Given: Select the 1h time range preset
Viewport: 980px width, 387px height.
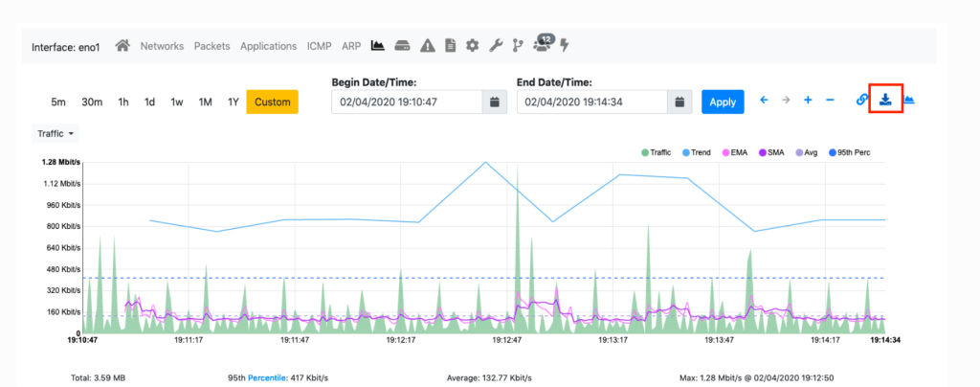Looking at the screenshot, I should [x=123, y=102].
